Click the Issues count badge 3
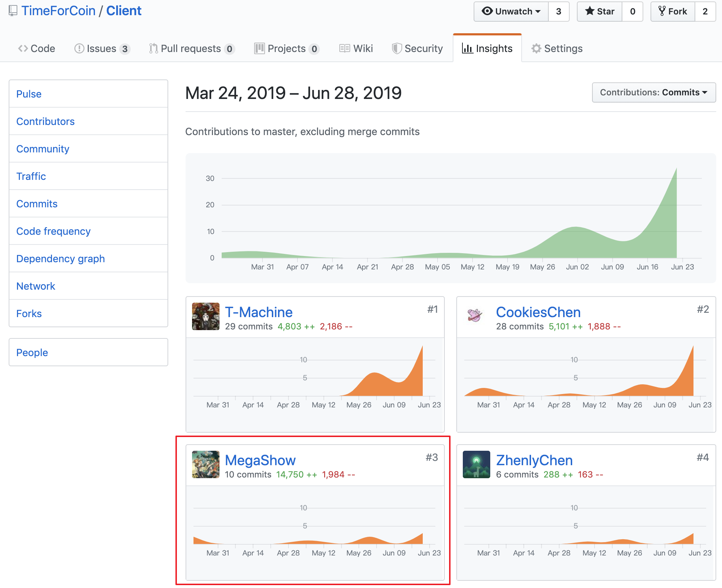The width and height of the screenshot is (722, 588). [x=125, y=49]
